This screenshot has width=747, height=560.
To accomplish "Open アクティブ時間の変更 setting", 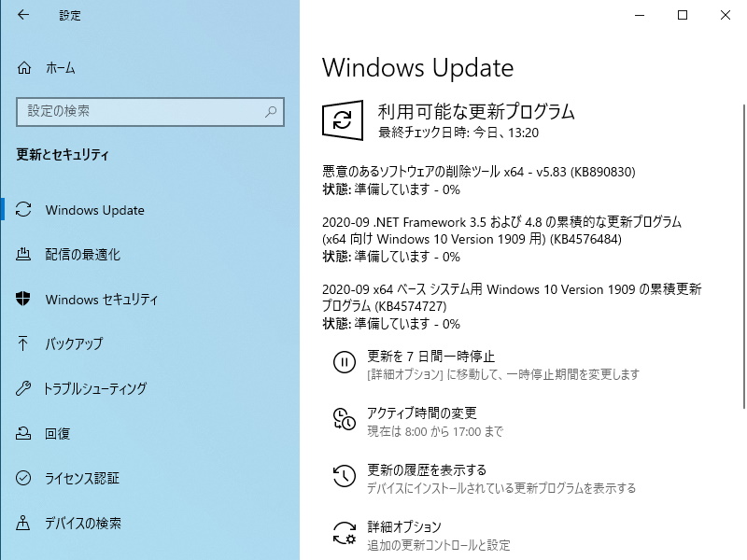I will coord(422,413).
